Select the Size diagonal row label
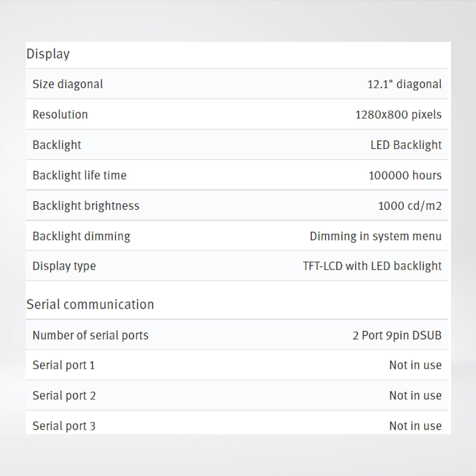The height and width of the screenshot is (476, 476). pos(68,84)
